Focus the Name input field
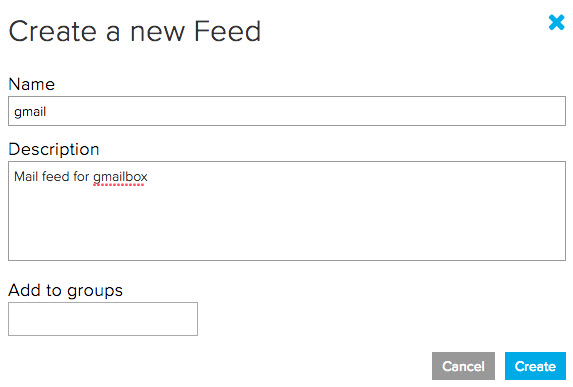The height and width of the screenshot is (387, 573). 287,111
